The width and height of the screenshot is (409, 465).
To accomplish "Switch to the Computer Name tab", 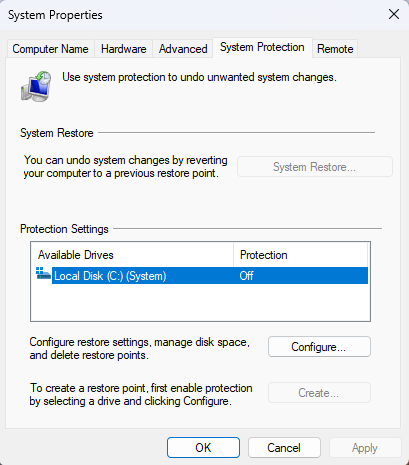I will tap(50, 49).
